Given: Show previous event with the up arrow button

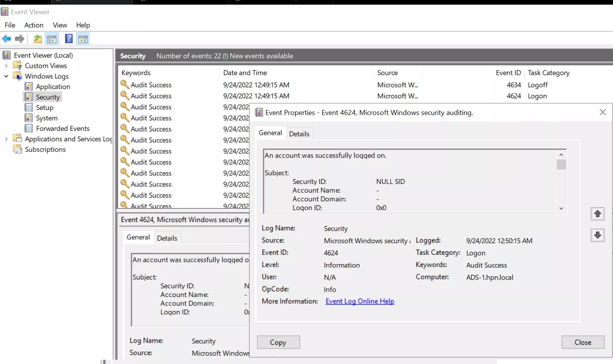Looking at the screenshot, I should (598, 214).
